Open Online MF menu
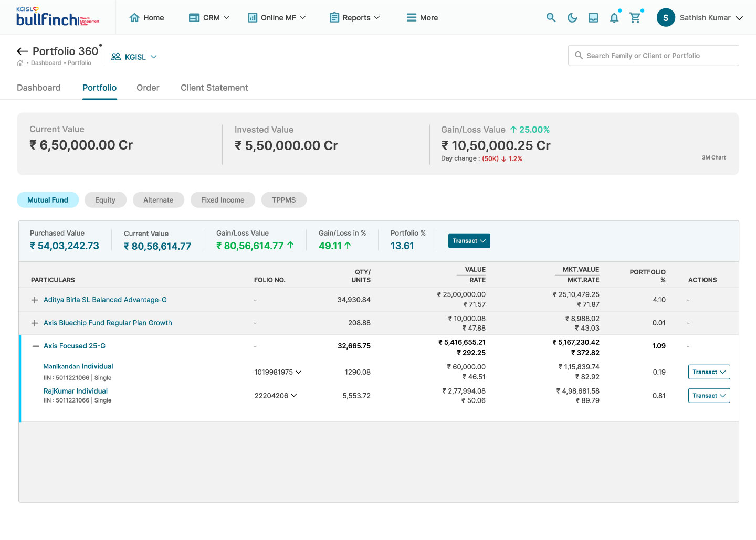Image resolution: width=756 pixels, height=540 pixels. pyautogui.click(x=277, y=17)
